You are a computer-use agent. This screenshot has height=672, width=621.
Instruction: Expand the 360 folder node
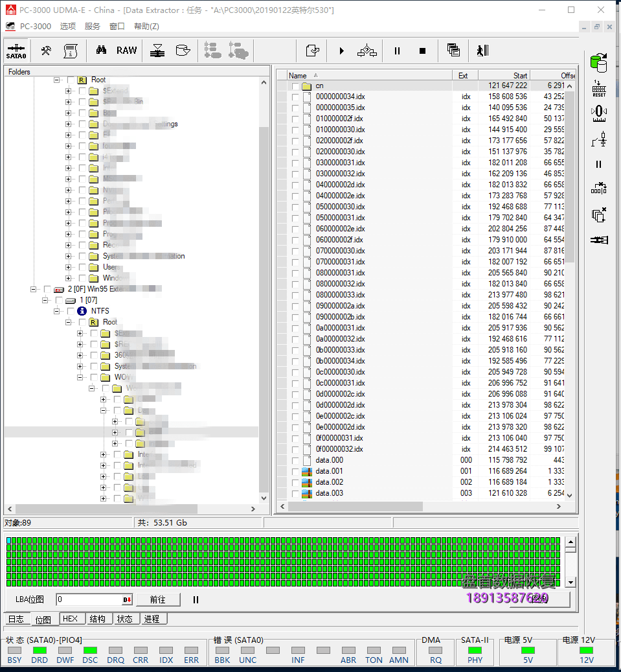click(x=80, y=355)
